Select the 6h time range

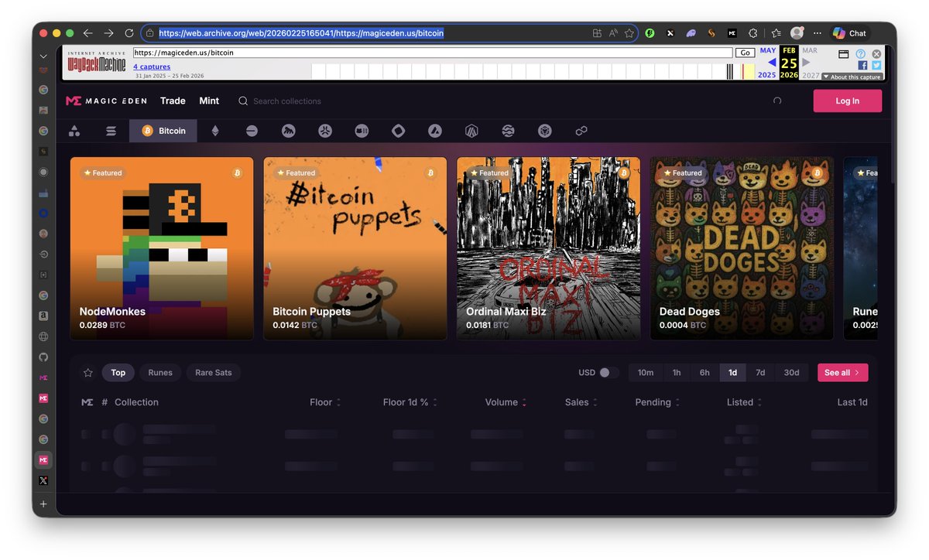pos(704,373)
